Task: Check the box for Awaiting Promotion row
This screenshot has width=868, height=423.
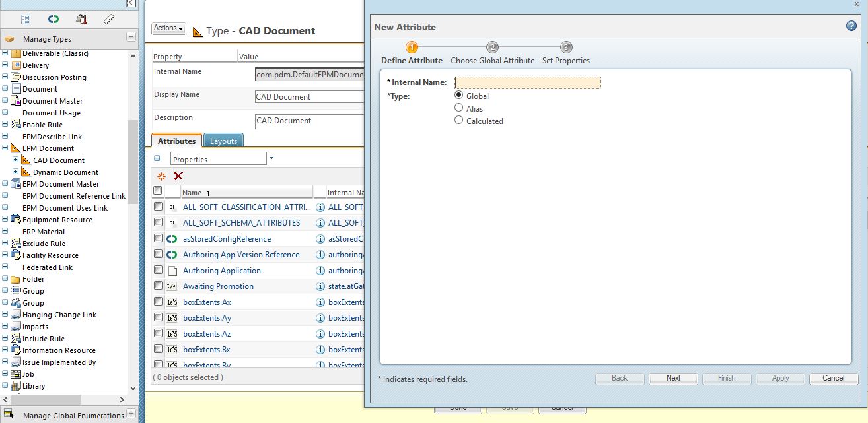Action: pyautogui.click(x=158, y=286)
